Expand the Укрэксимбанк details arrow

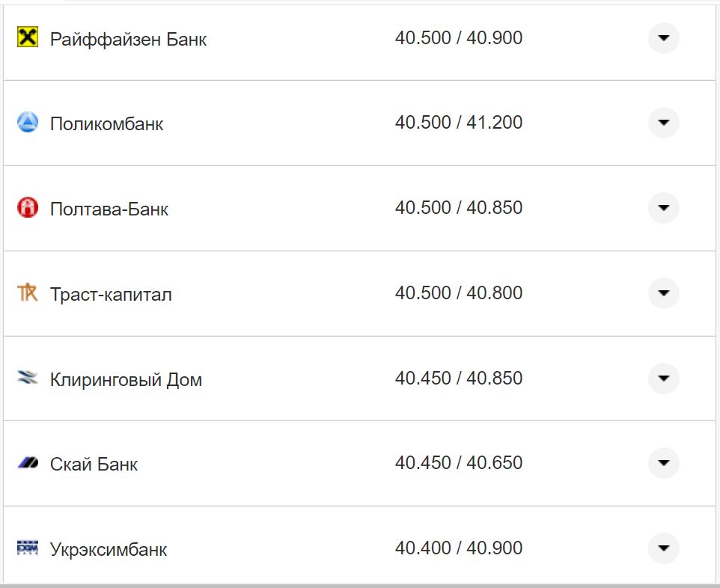point(663,548)
